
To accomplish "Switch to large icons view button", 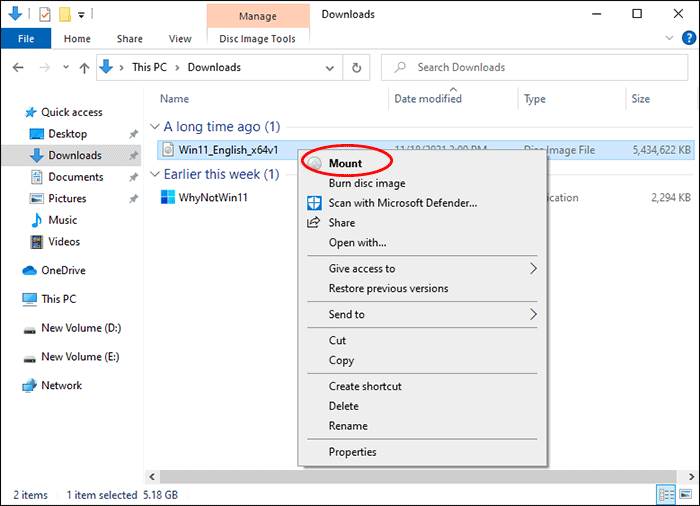I will pyautogui.click(x=685, y=495).
